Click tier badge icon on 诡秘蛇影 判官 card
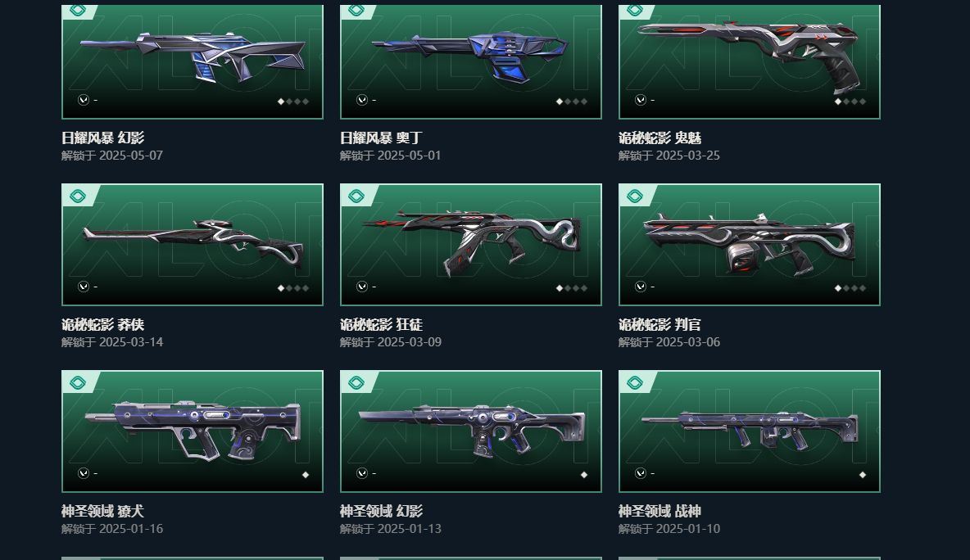This screenshot has width=970, height=560. point(635,196)
